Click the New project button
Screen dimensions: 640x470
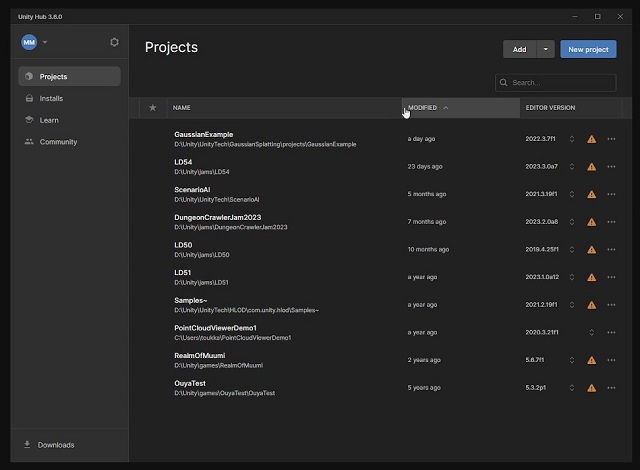588,49
